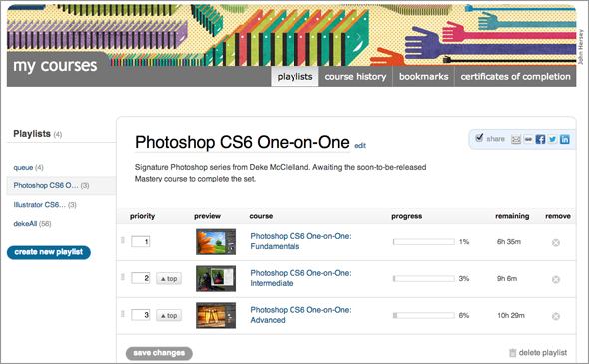Open Photoshop CS6 One-on-One: Advanced link
The image size is (589, 364).
(300, 315)
